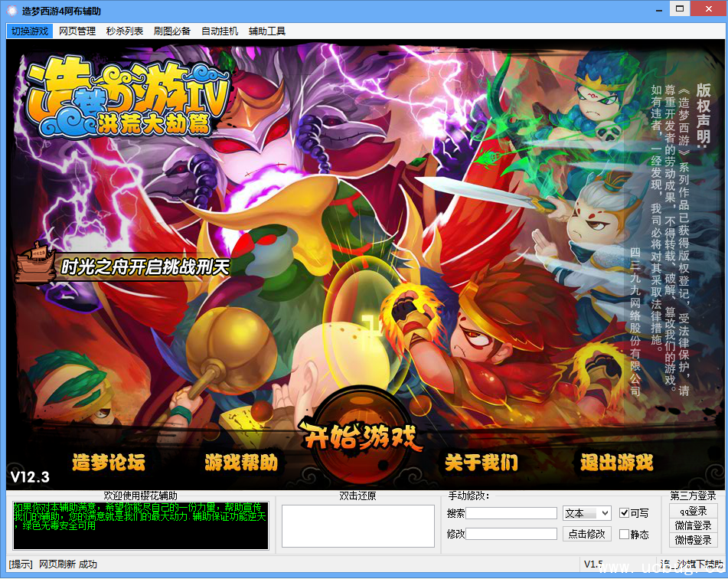
Task: Focus the 修改 input field
Action: (x=511, y=534)
